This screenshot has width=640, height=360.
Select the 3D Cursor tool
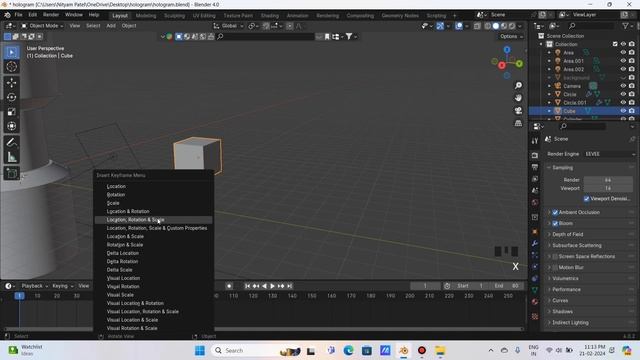tap(11, 67)
